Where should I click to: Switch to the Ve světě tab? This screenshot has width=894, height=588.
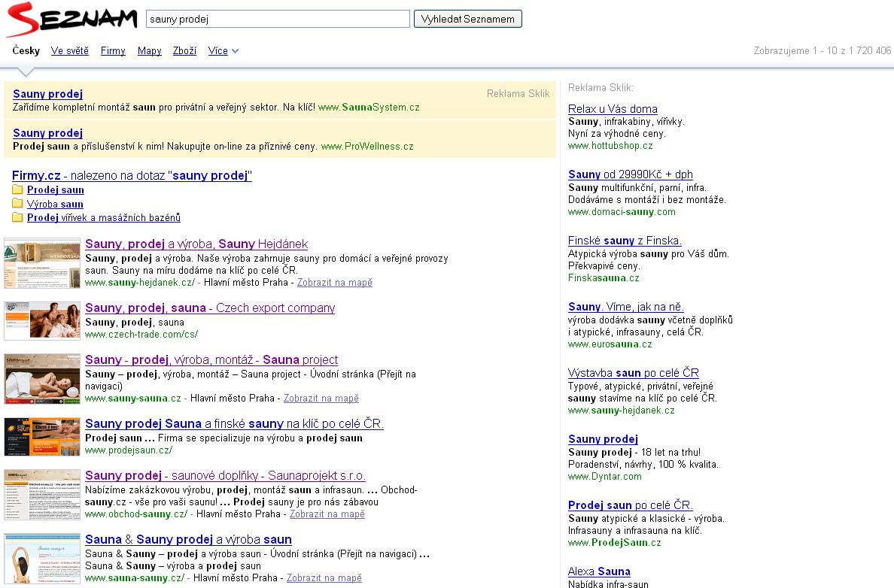[69, 50]
